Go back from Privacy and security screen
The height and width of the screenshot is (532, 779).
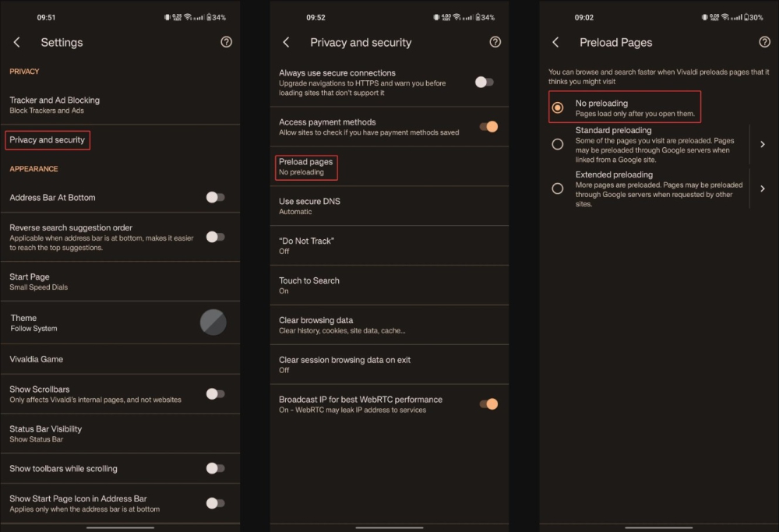(286, 42)
